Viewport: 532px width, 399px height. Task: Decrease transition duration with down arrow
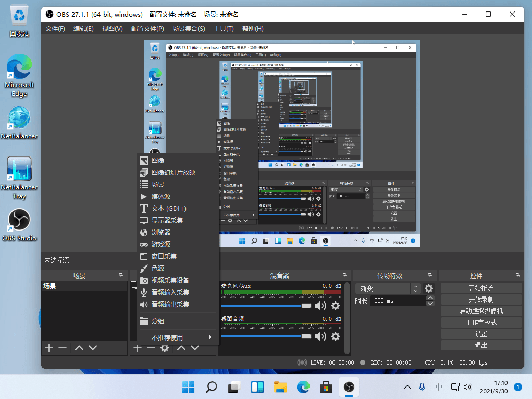point(430,304)
